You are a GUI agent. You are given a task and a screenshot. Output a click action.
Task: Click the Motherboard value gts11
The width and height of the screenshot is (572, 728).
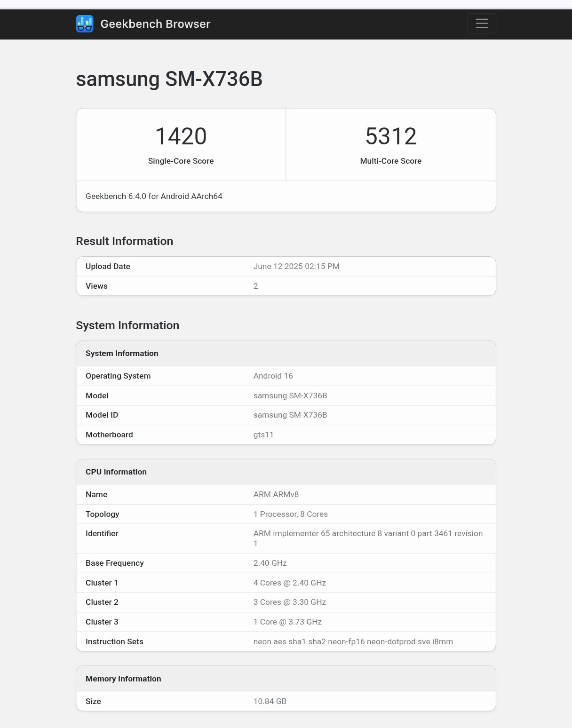[x=263, y=435]
